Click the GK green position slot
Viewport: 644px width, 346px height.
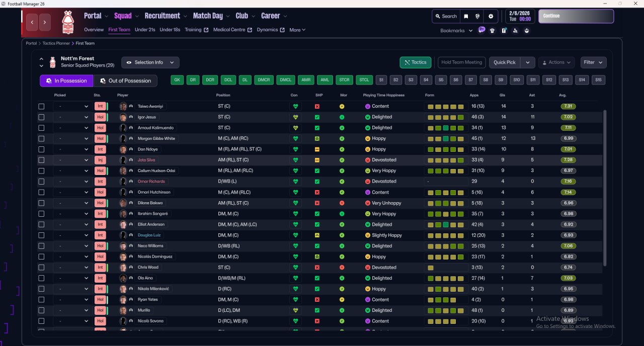pyautogui.click(x=177, y=80)
